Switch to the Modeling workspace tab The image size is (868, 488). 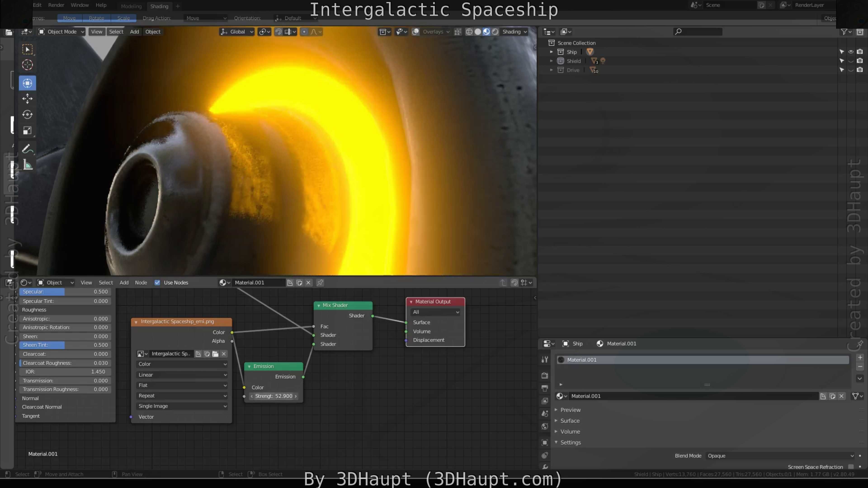tap(131, 6)
